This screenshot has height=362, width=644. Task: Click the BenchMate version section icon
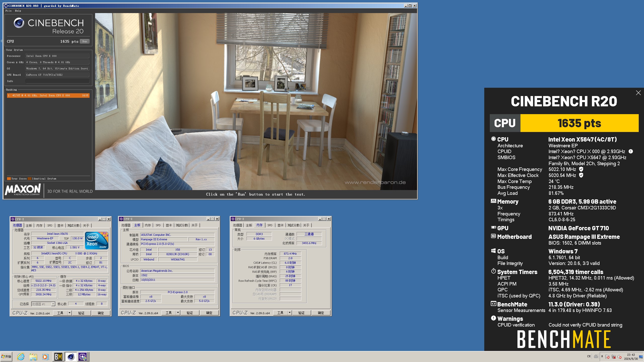click(x=493, y=304)
